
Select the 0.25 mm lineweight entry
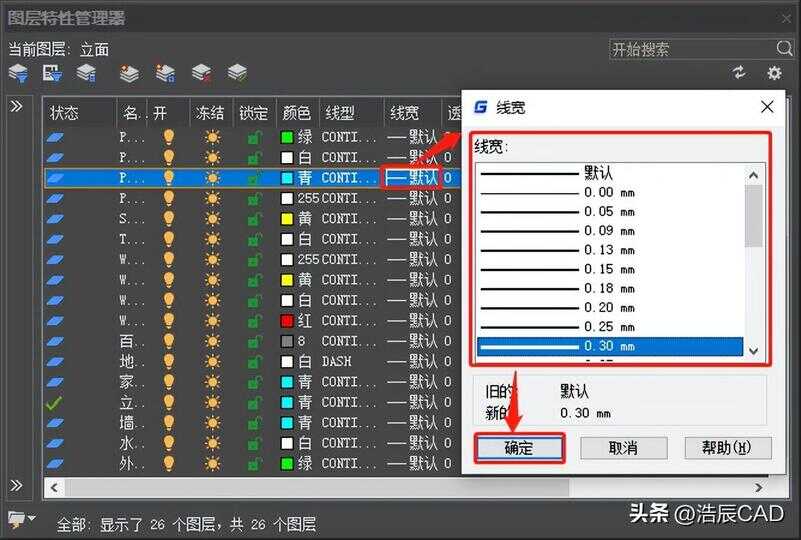coord(609,327)
